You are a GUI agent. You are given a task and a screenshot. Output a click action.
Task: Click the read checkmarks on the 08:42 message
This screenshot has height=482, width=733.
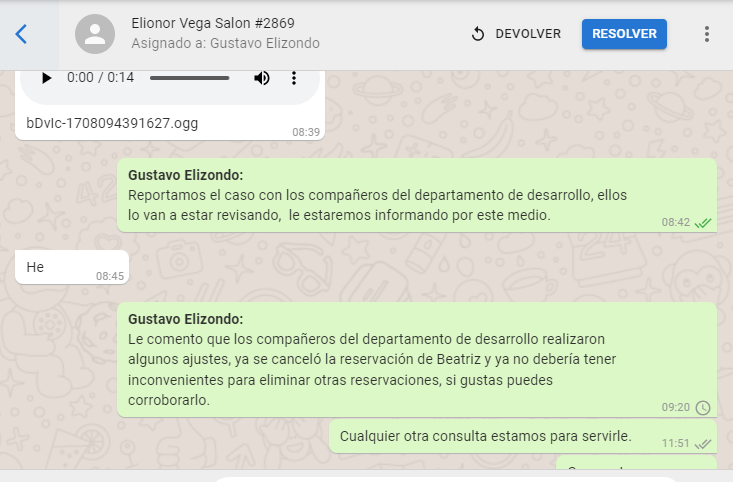click(703, 222)
